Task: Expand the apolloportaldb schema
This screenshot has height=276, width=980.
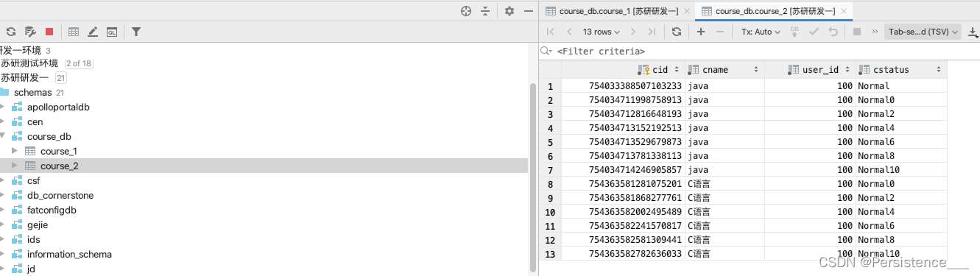Action: (x=3, y=107)
